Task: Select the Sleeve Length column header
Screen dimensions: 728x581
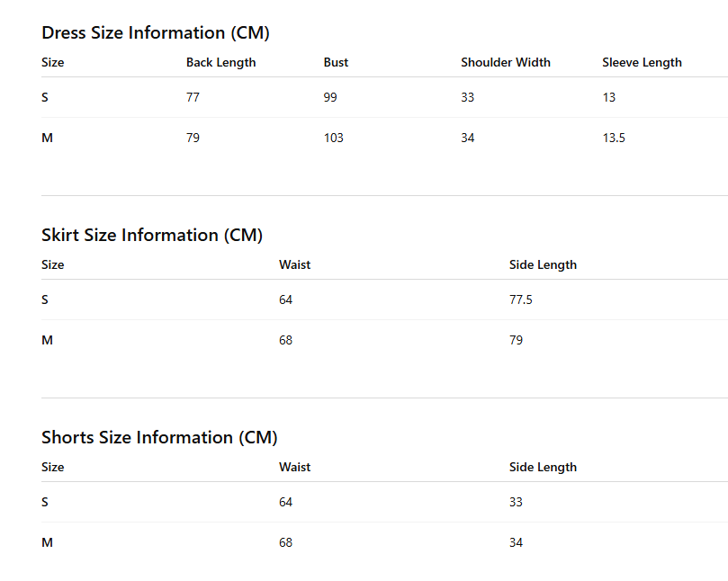Action: pos(643,63)
